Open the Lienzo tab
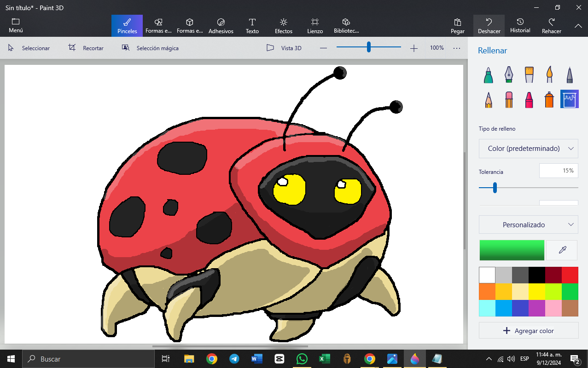Viewport: 588px width, 368px height. click(315, 26)
